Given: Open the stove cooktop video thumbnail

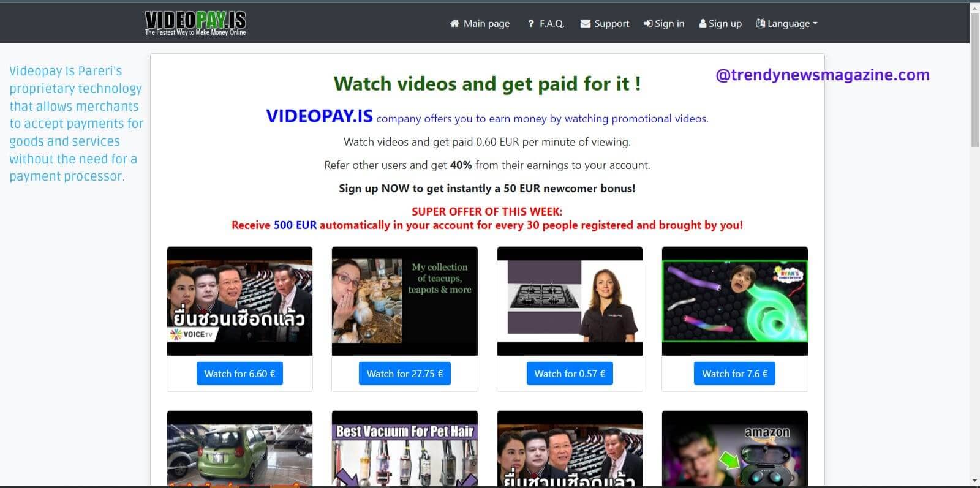Looking at the screenshot, I should 570,301.
